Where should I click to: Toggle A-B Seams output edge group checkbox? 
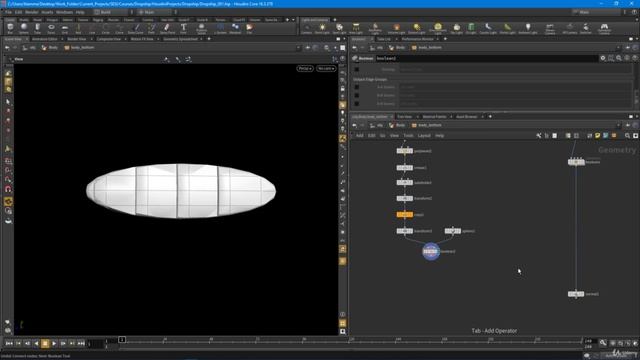tap(357, 96)
